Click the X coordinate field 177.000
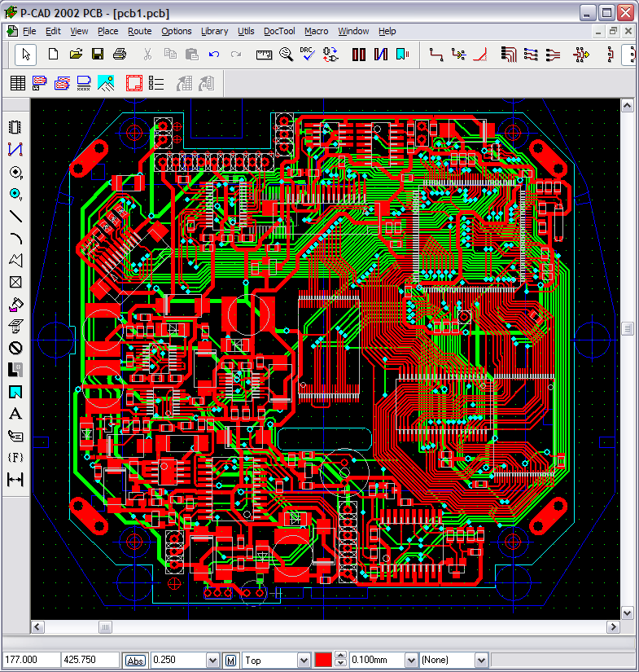This screenshot has height=672, width=639. tap(30, 660)
